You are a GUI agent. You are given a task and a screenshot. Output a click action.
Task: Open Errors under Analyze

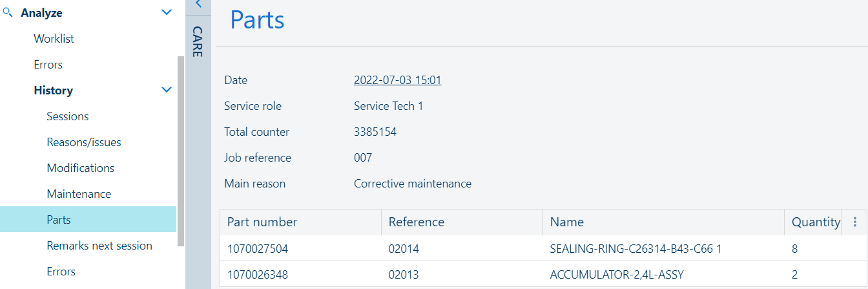pyautogui.click(x=48, y=65)
